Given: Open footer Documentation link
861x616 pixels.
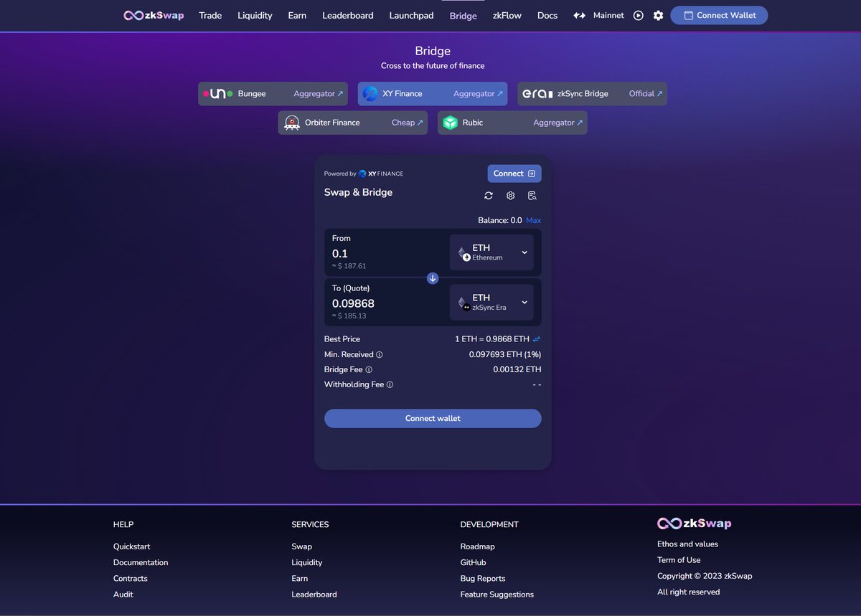Looking at the screenshot, I should [x=141, y=562].
